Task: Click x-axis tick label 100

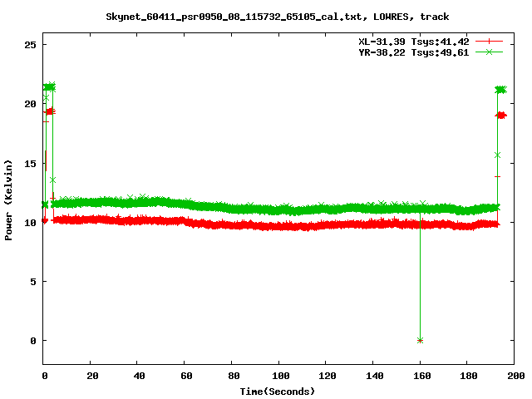Action: (x=281, y=376)
